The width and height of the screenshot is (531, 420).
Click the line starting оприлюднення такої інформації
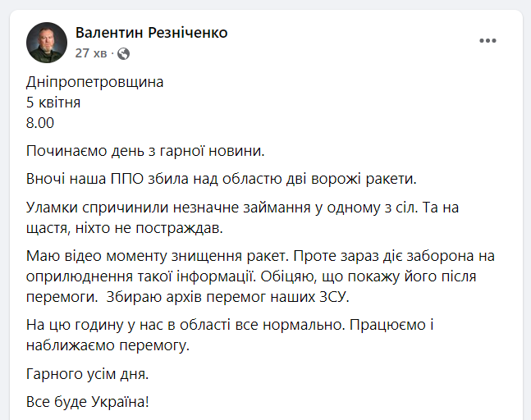tap(251, 276)
